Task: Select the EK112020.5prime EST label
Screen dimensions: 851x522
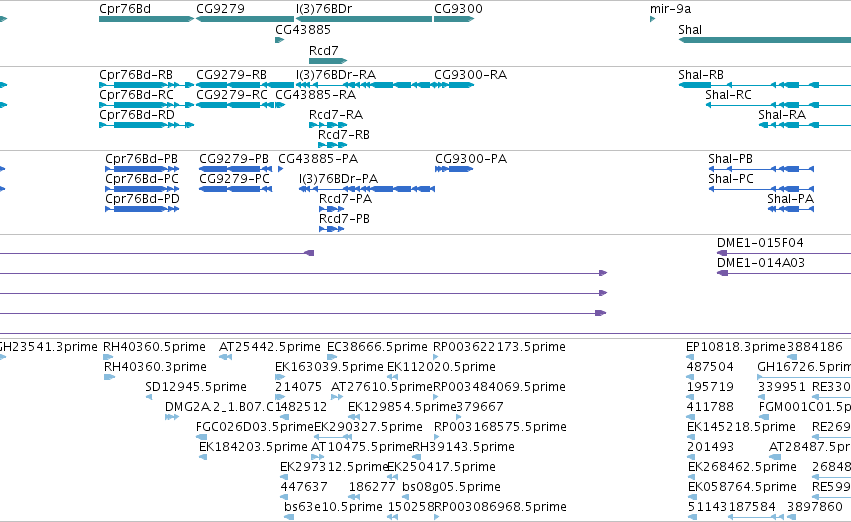Action: [x=441, y=367]
